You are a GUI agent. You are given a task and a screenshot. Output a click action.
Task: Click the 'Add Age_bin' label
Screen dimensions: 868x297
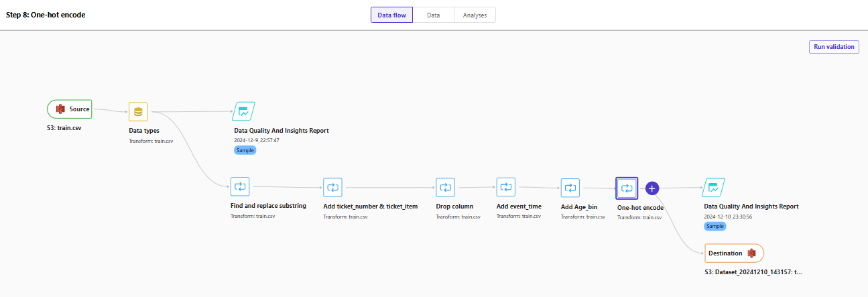(x=580, y=206)
